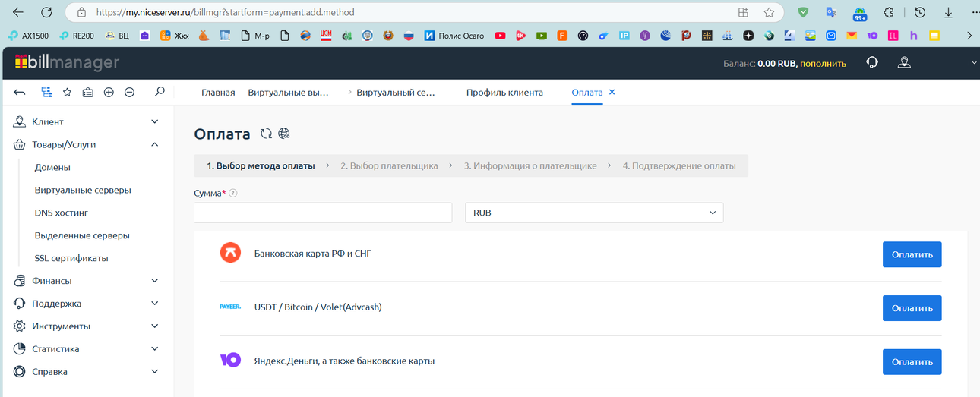Click the help question mark near Сумма
The width and height of the screenshot is (980, 397).
233,193
